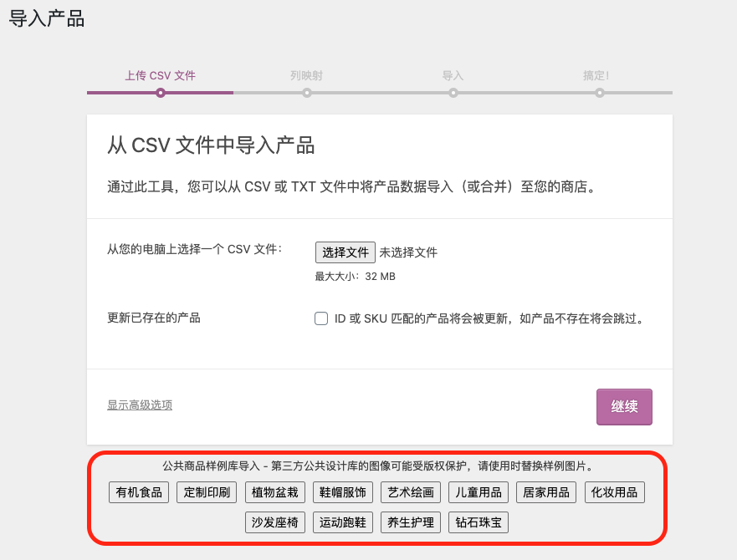The image size is (737, 560).
Task: Click the 继续 button
Action: pyautogui.click(x=624, y=406)
